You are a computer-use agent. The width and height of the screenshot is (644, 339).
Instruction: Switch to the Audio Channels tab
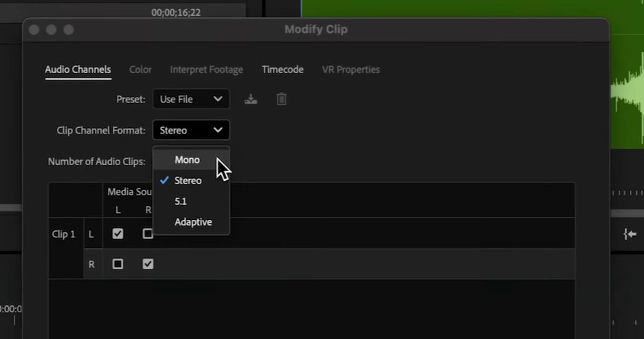(x=78, y=69)
